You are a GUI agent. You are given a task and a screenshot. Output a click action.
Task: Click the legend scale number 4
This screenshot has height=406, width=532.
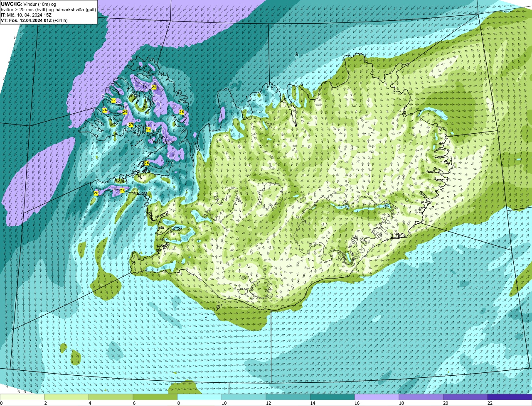point(90,403)
